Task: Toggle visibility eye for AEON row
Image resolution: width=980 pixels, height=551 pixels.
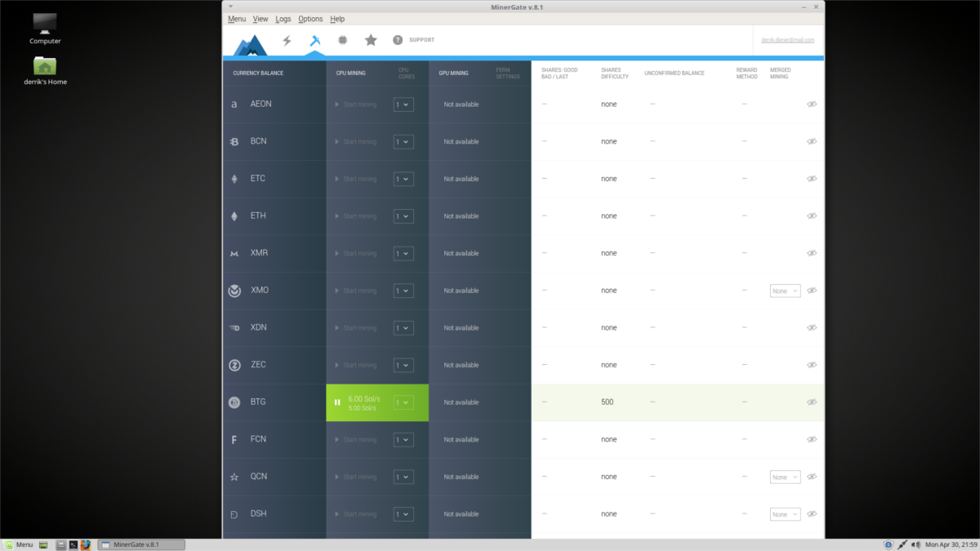Action: 812,104
